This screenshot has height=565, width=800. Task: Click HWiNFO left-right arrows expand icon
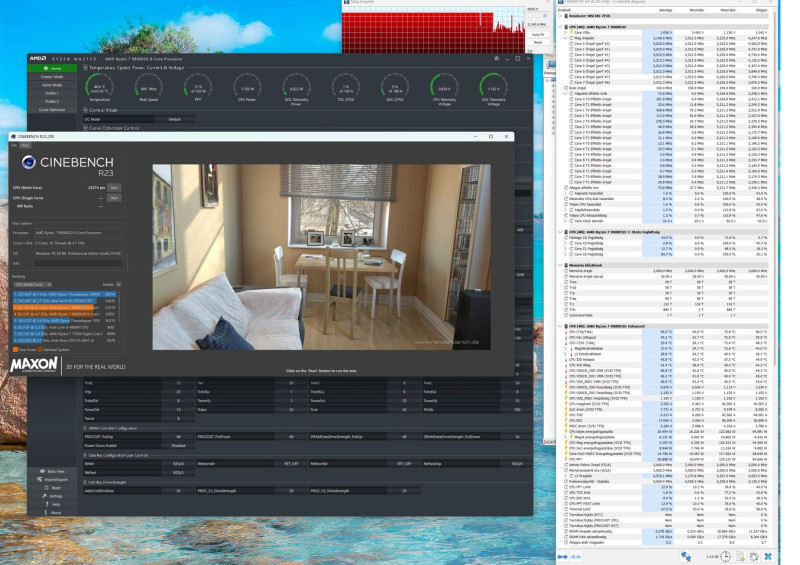pos(563,556)
